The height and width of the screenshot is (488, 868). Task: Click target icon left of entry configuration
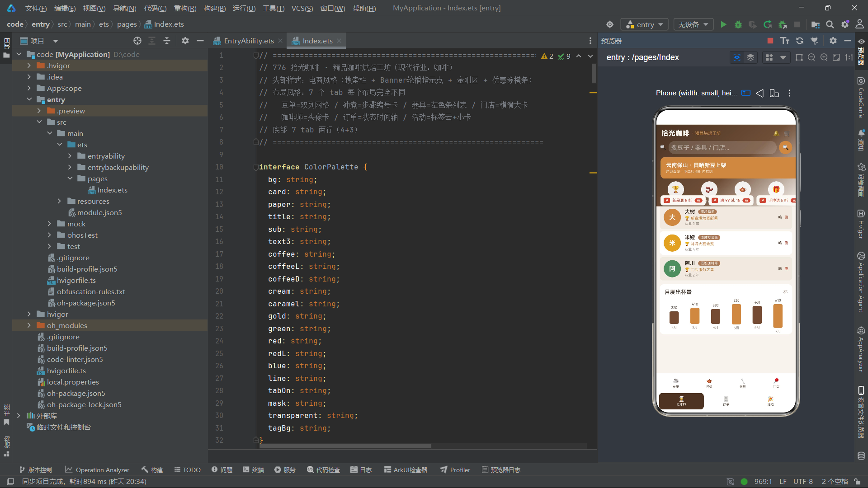click(x=610, y=24)
